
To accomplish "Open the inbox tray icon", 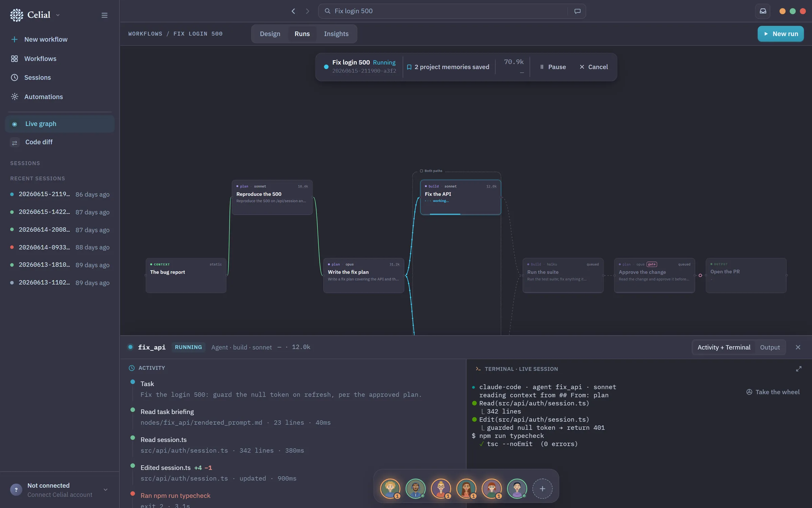I will coord(763,11).
